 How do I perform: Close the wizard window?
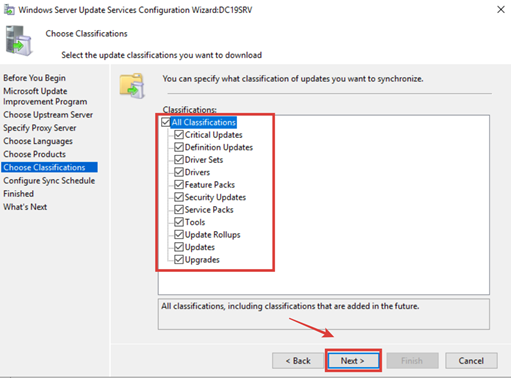tap(501, 10)
